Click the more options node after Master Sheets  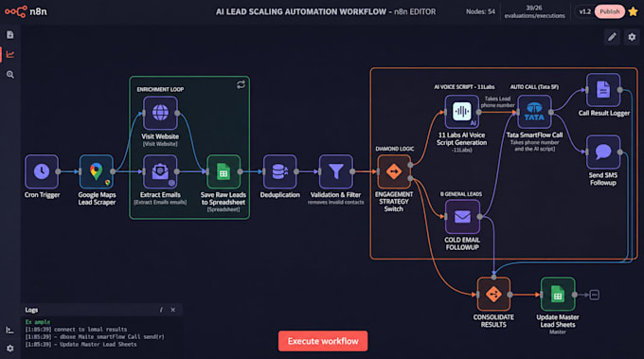(595, 295)
